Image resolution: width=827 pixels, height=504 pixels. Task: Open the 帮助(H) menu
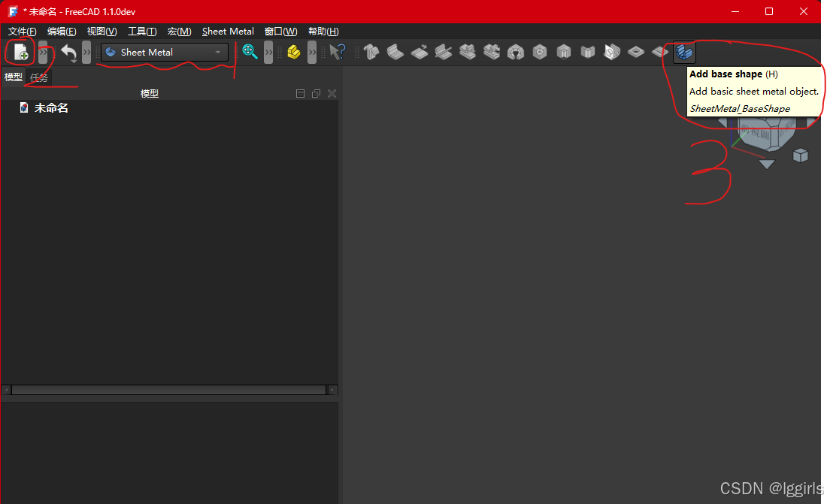(323, 32)
